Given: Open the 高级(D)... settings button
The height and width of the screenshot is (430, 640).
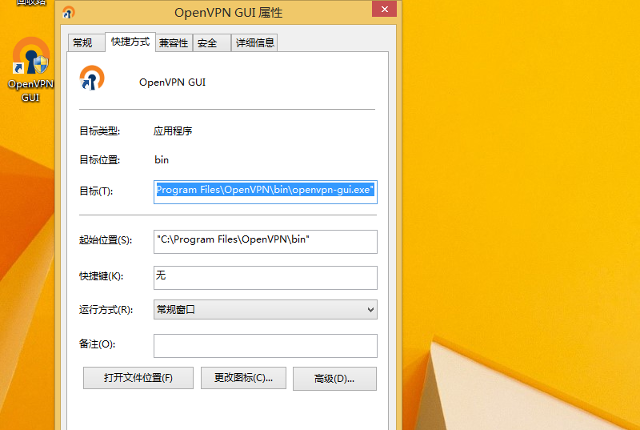Looking at the screenshot, I should tap(335, 379).
